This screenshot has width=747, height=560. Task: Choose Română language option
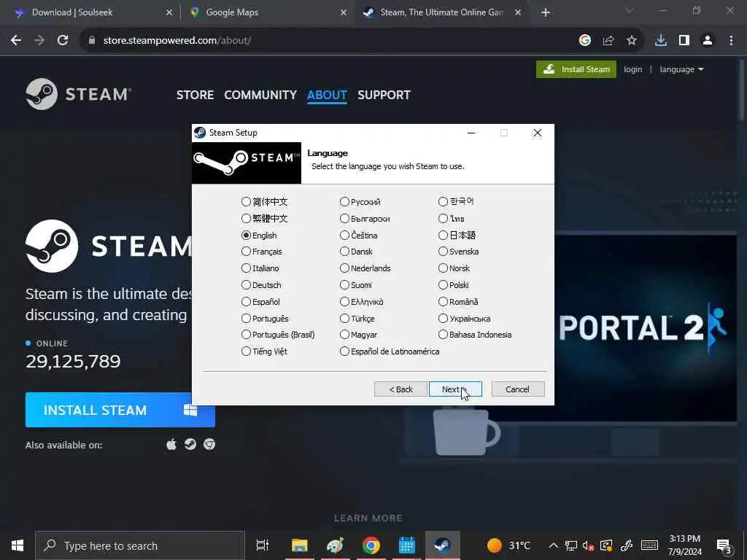coord(443,301)
